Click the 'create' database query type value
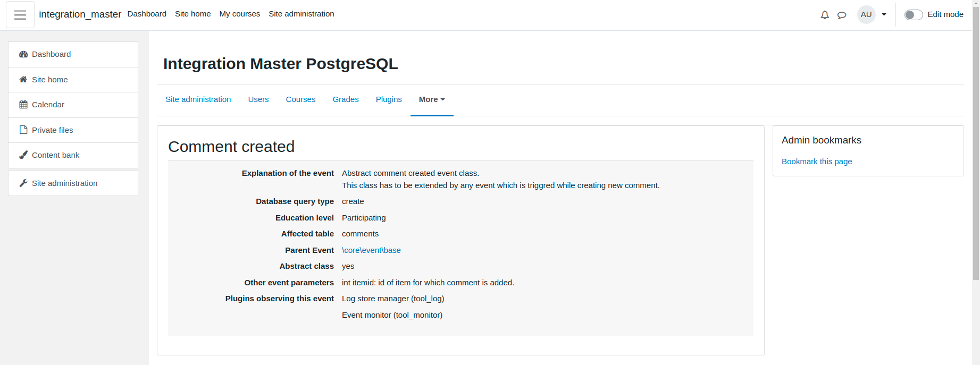This screenshot has height=365, width=980. (353, 201)
